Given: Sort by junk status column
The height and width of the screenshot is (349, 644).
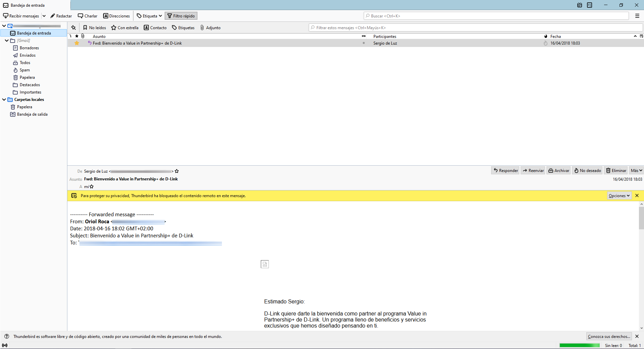Looking at the screenshot, I should pyautogui.click(x=545, y=36).
